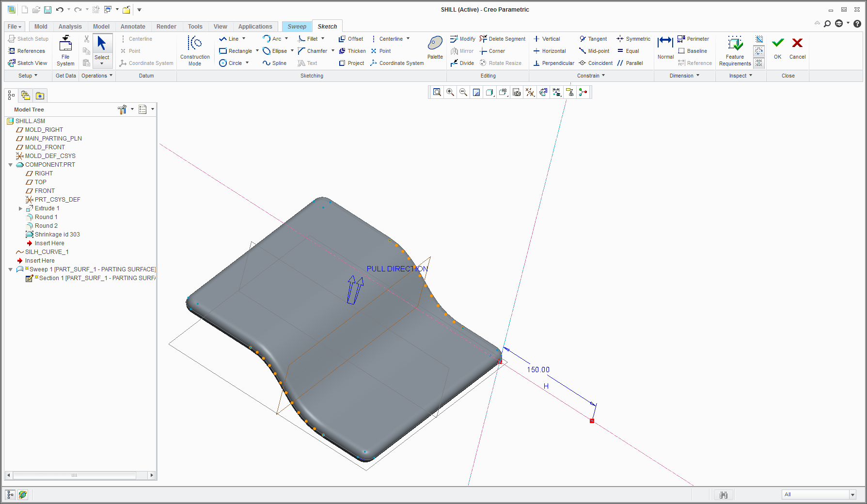The image size is (867, 504).
Task: Open the sketcher Palette
Action: [435, 47]
